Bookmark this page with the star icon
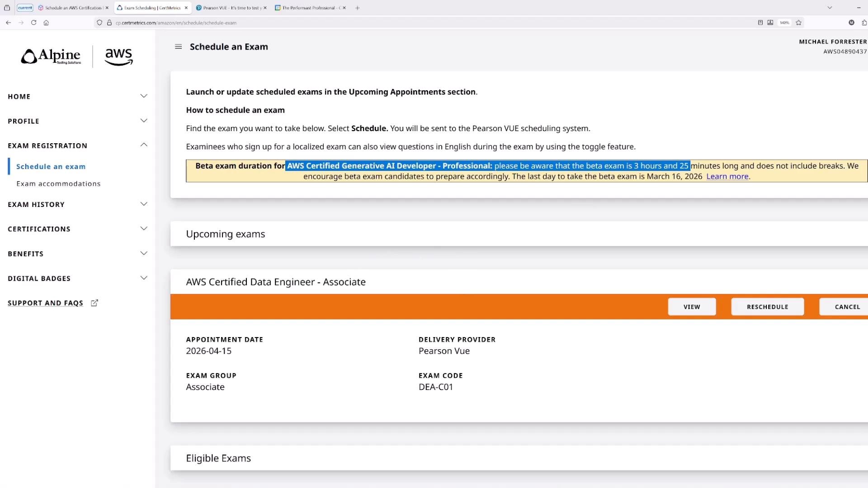 click(799, 23)
